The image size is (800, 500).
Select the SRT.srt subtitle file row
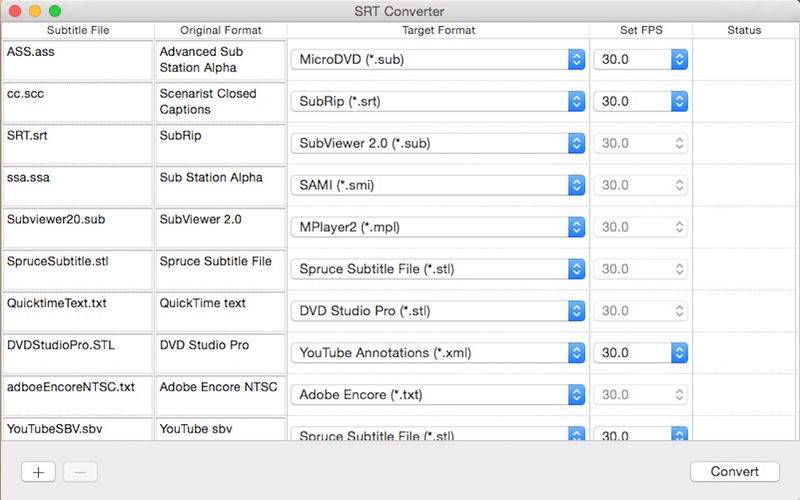tap(77, 144)
